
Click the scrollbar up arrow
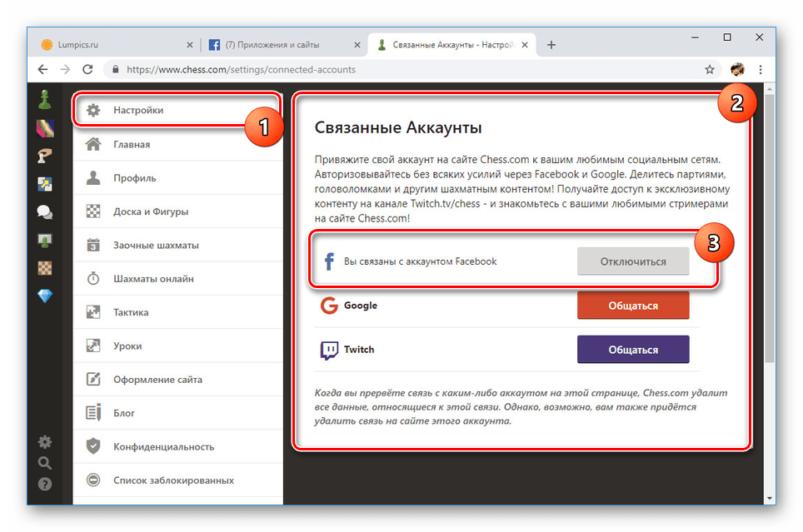(x=769, y=89)
